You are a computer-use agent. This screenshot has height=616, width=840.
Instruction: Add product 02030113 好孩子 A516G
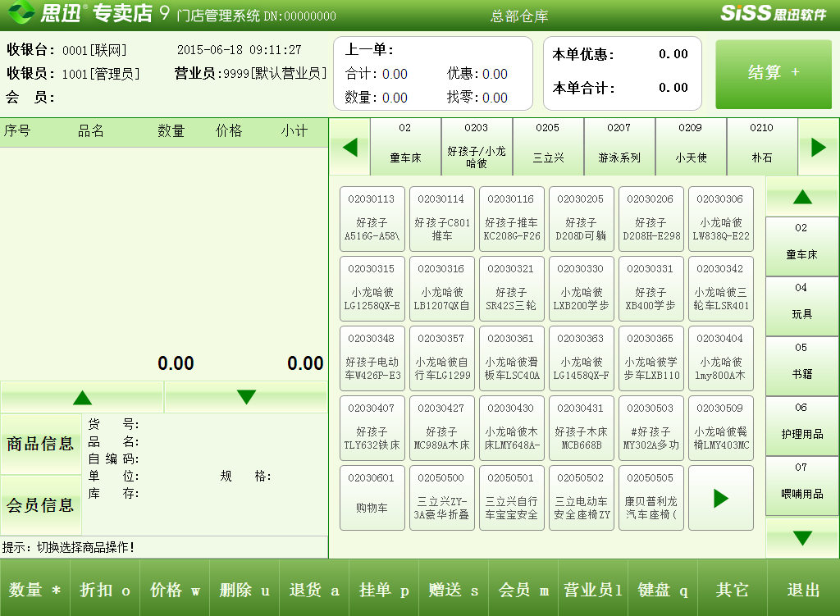coord(372,218)
